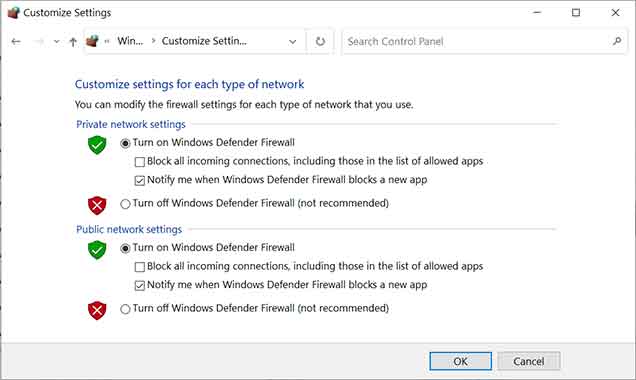636x380 pixels.
Task: Click the Public network settings heading
Action: tap(129, 229)
